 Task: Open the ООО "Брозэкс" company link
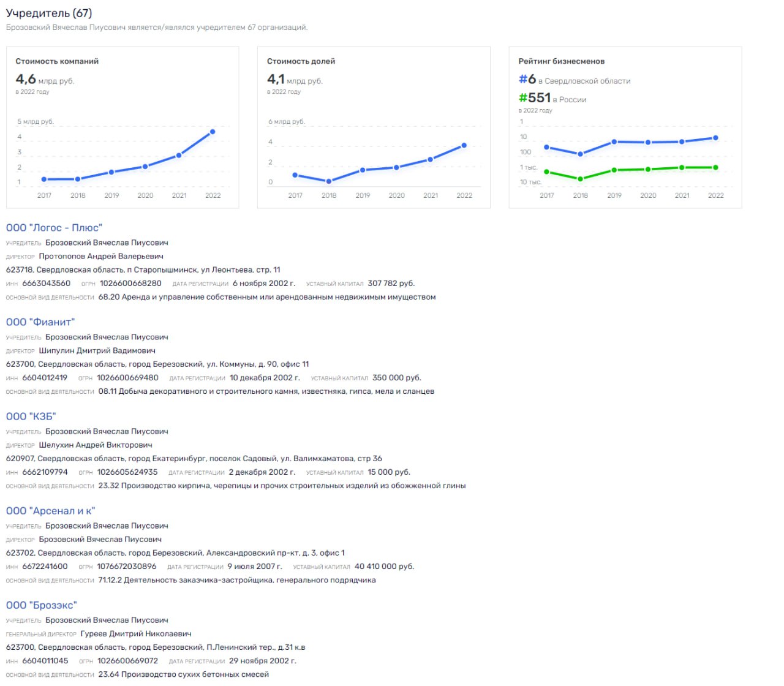(42, 605)
